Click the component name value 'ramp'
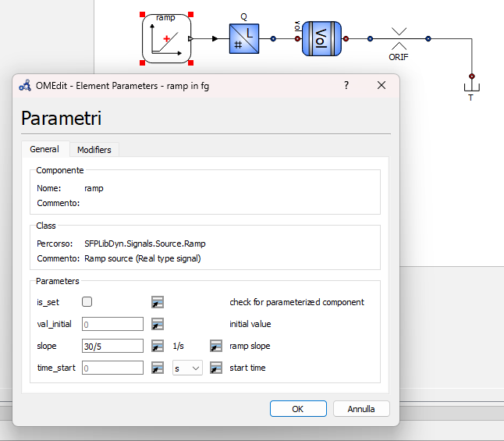Viewport: 504px width, 441px height. point(94,188)
